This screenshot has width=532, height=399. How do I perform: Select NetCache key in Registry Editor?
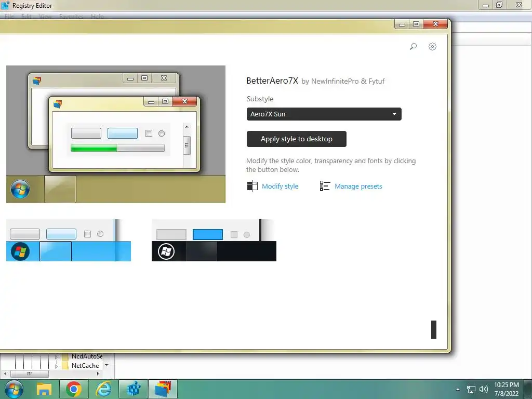pos(85,365)
